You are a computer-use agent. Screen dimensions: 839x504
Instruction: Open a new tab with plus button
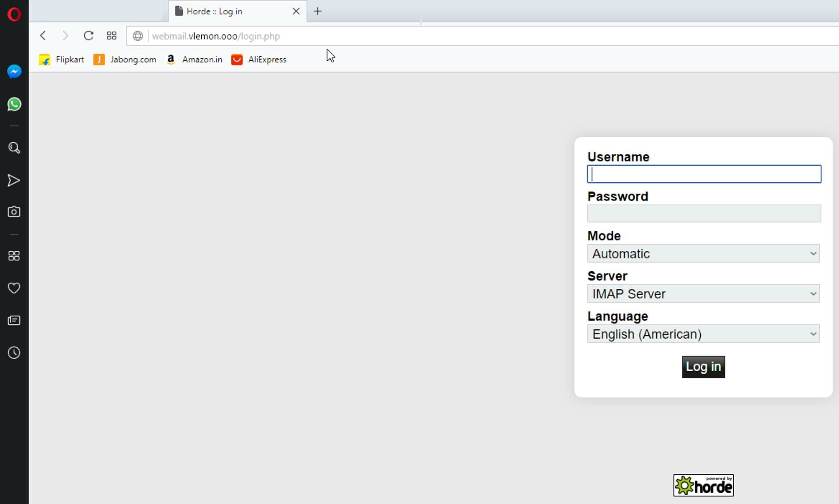coord(317,11)
